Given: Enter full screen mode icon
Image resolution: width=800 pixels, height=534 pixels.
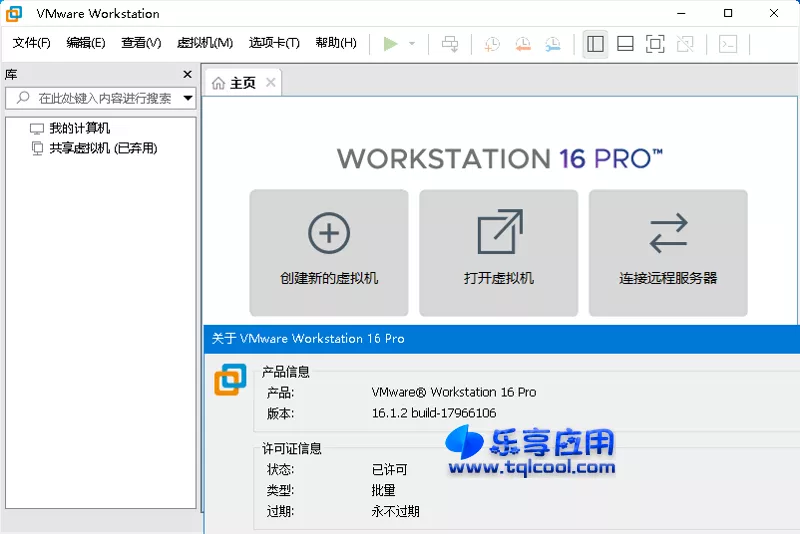Looking at the screenshot, I should (655, 44).
